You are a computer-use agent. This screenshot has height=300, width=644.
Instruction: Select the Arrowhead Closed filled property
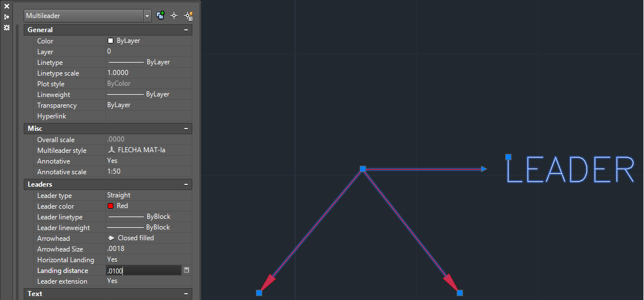[x=113, y=239]
